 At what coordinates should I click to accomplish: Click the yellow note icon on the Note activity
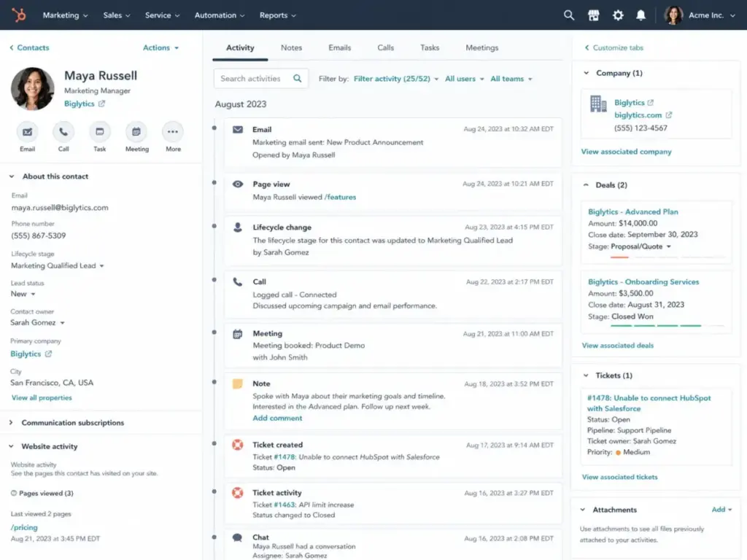pos(237,384)
